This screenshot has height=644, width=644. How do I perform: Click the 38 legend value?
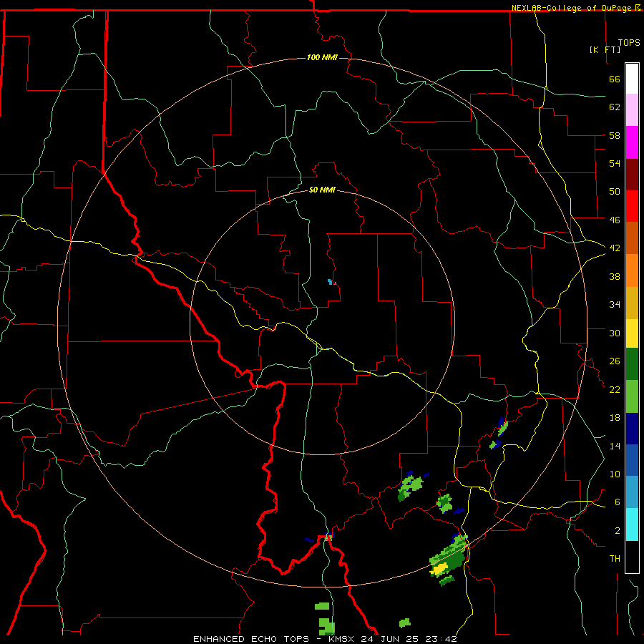tap(615, 276)
